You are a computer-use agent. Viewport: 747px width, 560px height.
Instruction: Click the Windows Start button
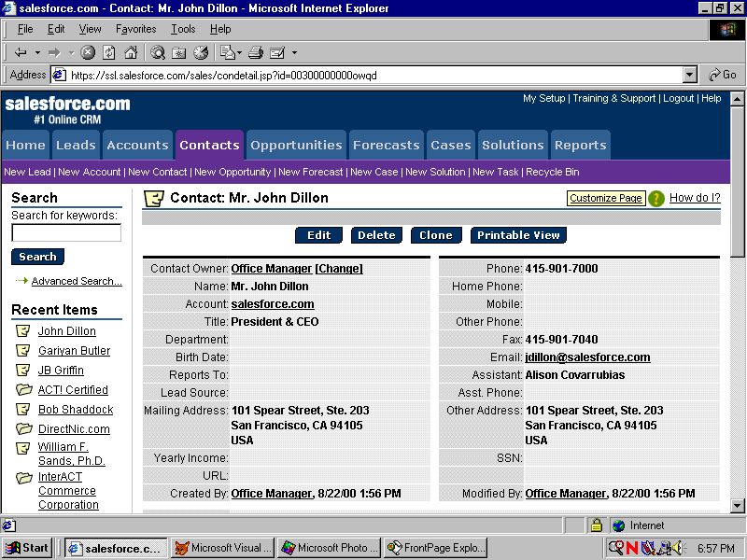pos(27,548)
